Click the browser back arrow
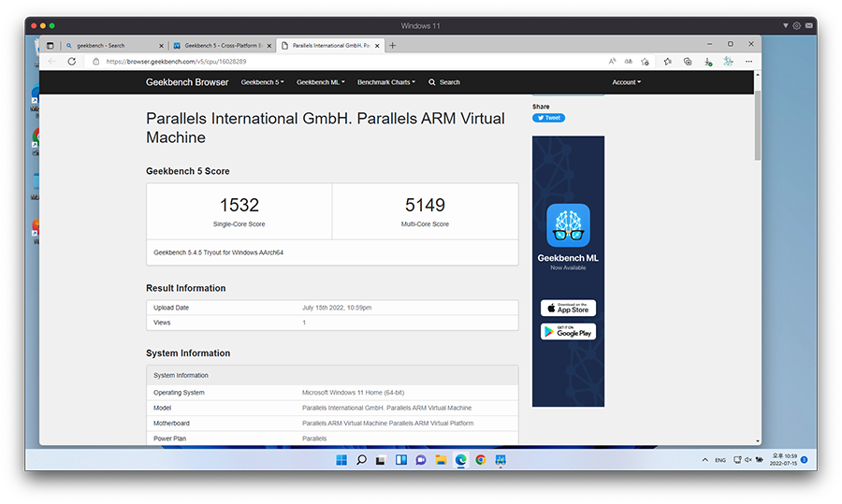842x504 pixels. [52, 62]
